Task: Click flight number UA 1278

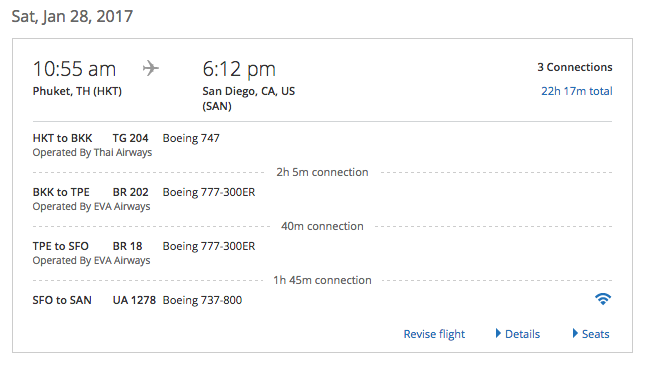Action: (x=134, y=300)
